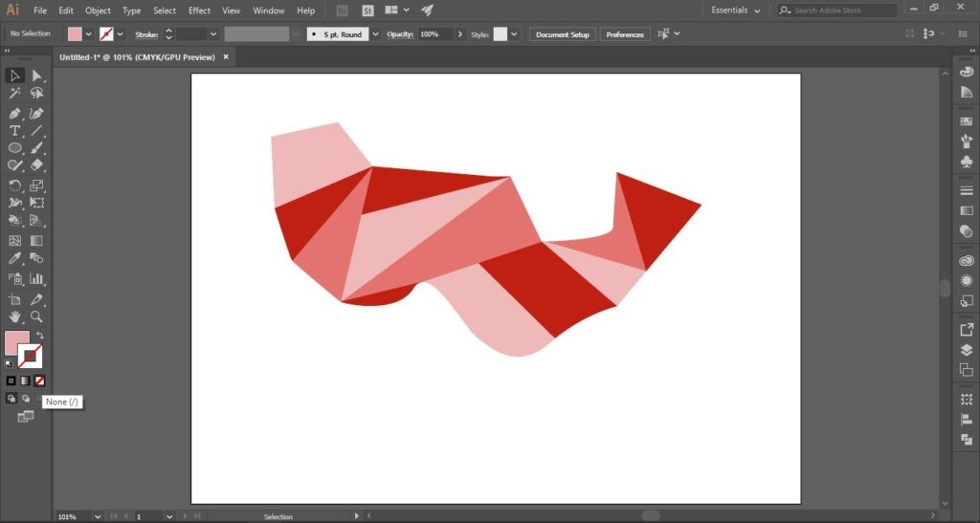
Task: Select the Eraser tool
Action: point(37,165)
